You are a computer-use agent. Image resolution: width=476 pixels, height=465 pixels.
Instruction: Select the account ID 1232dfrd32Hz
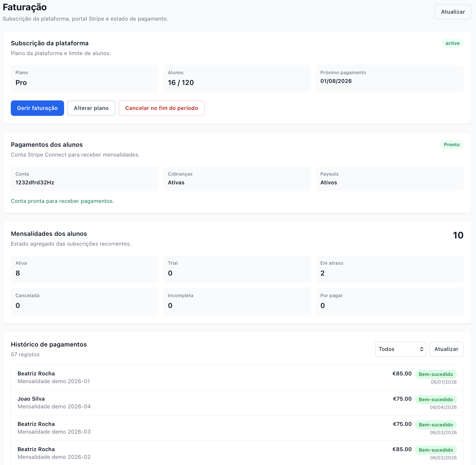click(35, 183)
